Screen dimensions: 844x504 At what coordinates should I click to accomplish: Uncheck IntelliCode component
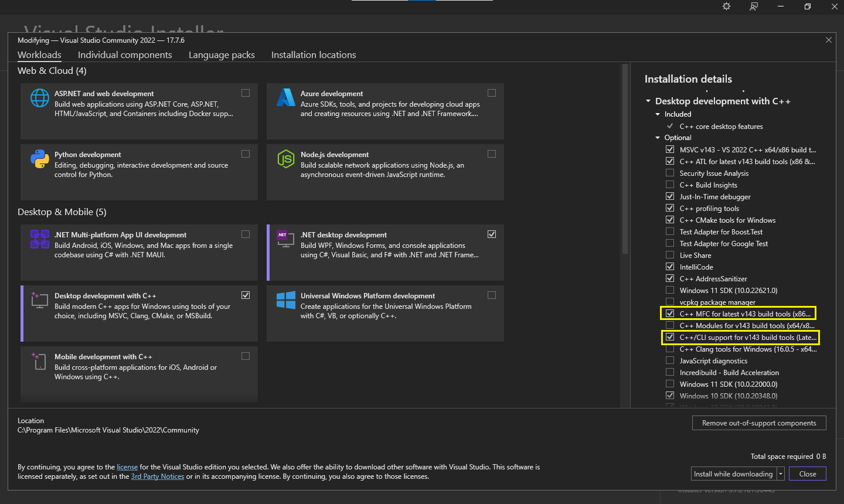(670, 267)
